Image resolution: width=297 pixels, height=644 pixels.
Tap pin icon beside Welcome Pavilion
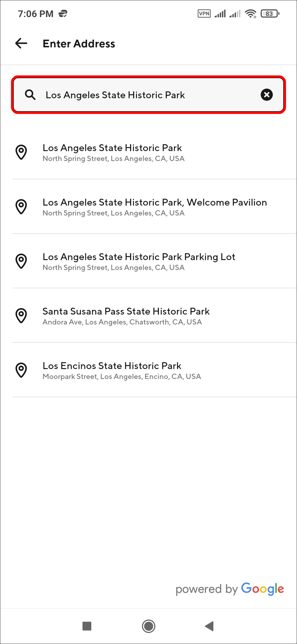tap(21, 207)
